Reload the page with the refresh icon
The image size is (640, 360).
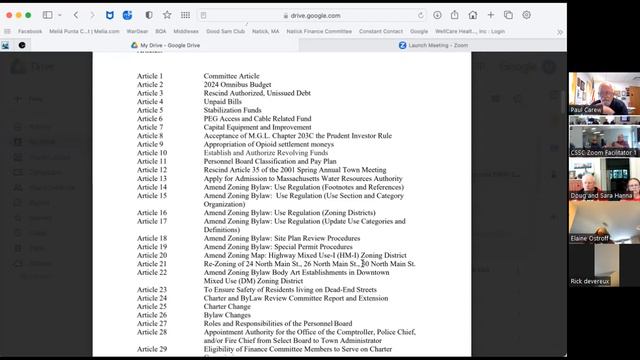(x=421, y=16)
